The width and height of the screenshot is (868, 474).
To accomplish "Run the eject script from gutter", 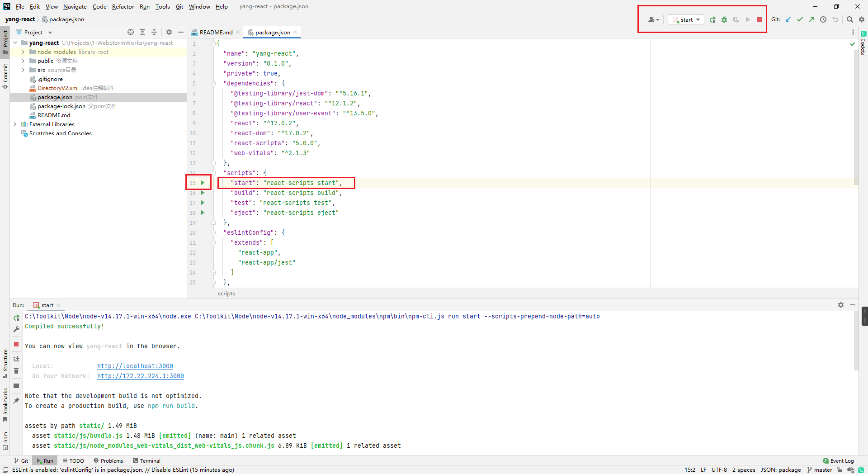I will click(203, 213).
